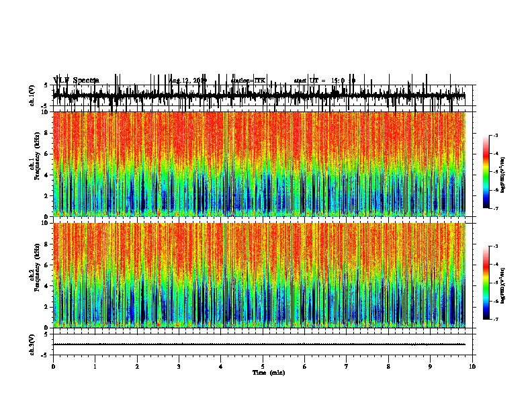The image size is (532, 411).
Task: Click the 'Aug.12, 2019' date label
Action: coord(188,81)
